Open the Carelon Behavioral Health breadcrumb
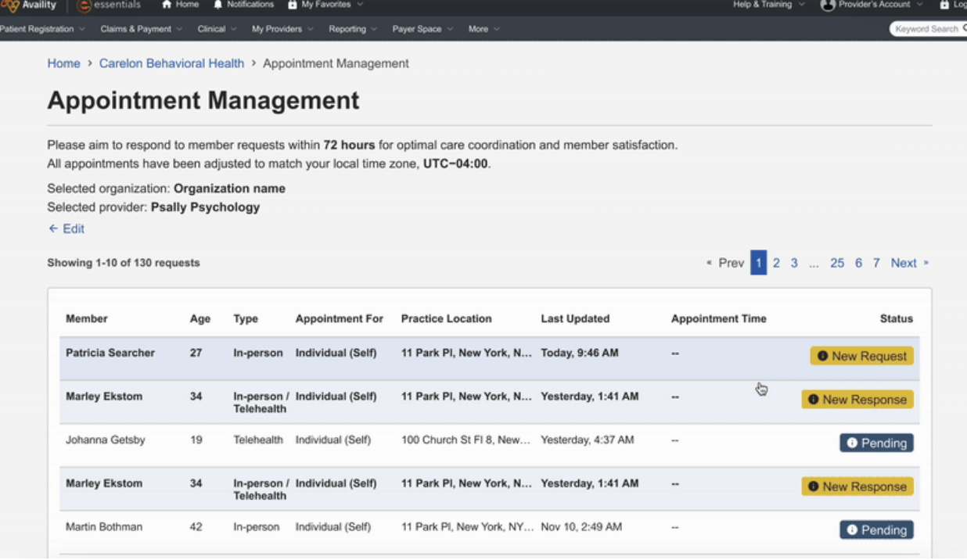Screen dimensions: 967x560 coord(171,63)
